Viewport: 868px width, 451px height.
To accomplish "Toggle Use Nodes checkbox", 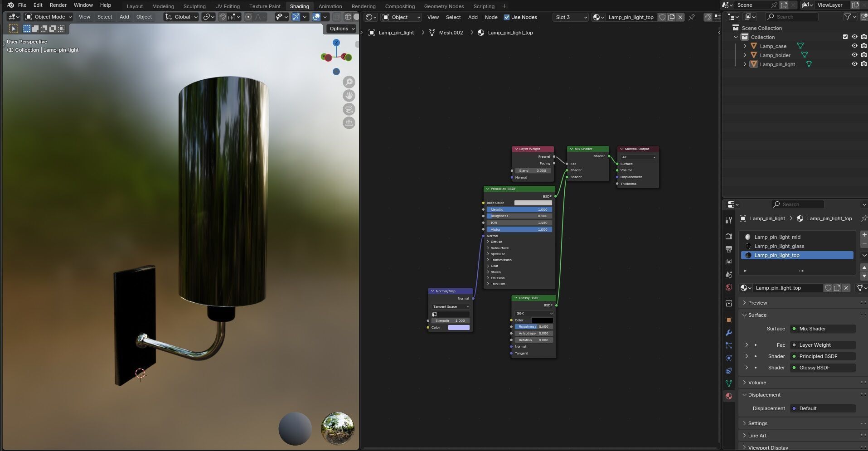I will (507, 17).
